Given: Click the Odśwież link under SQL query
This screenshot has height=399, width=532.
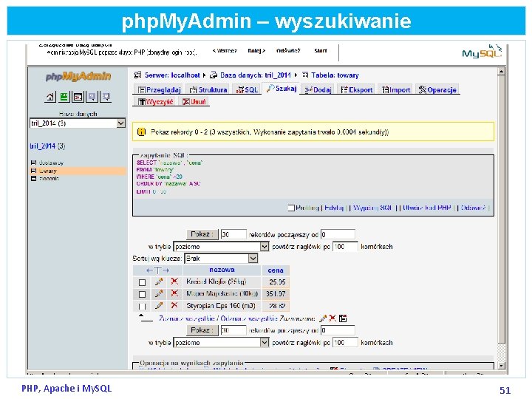Looking at the screenshot, I should coord(474,208).
